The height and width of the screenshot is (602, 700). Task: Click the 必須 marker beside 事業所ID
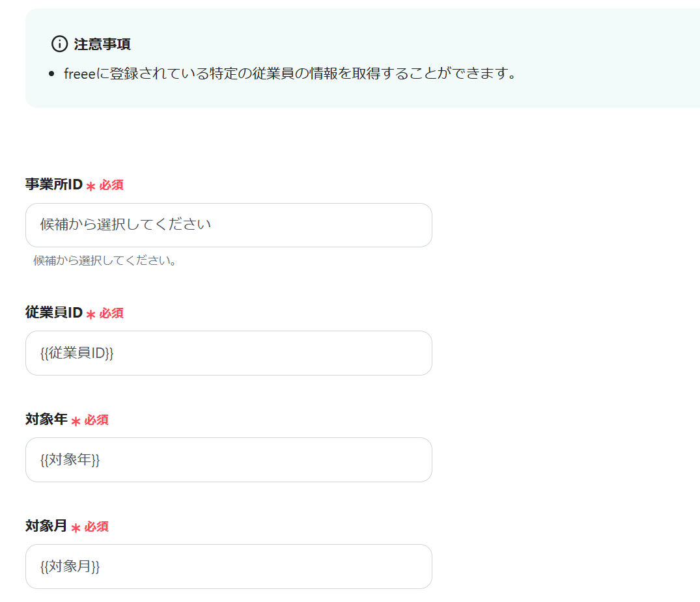111,185
